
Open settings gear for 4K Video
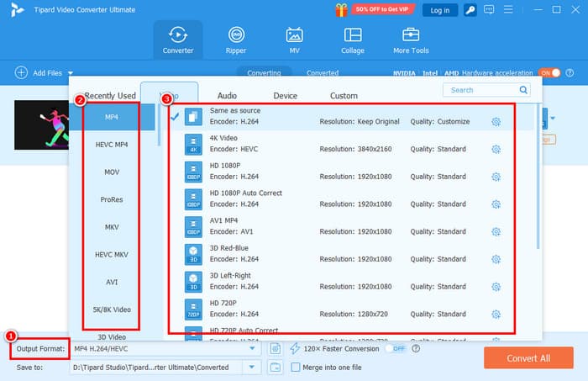(496, 150)
